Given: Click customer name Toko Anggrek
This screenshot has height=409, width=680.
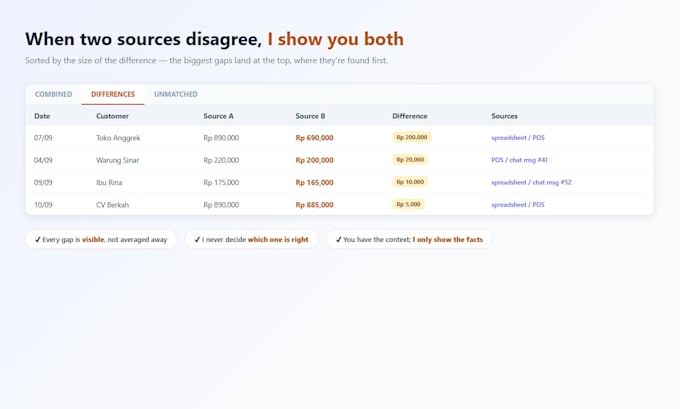Looking at the screenshot, I should point(118,137).
